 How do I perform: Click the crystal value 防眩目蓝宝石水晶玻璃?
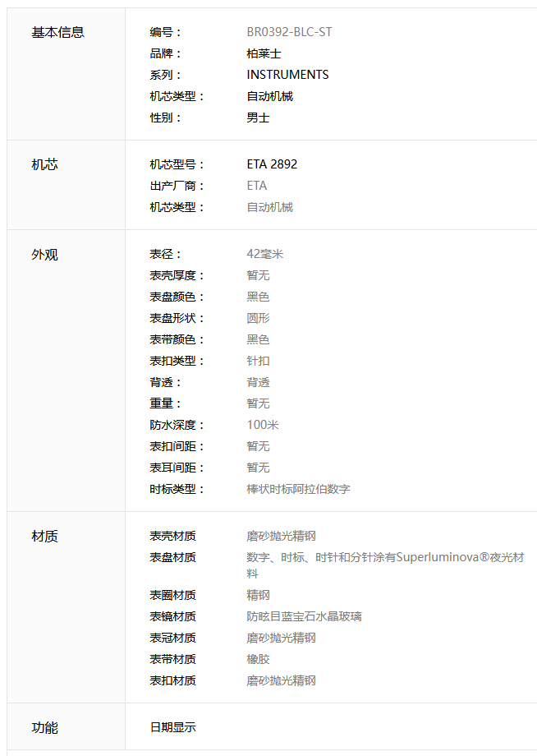[x=305, y=616]
